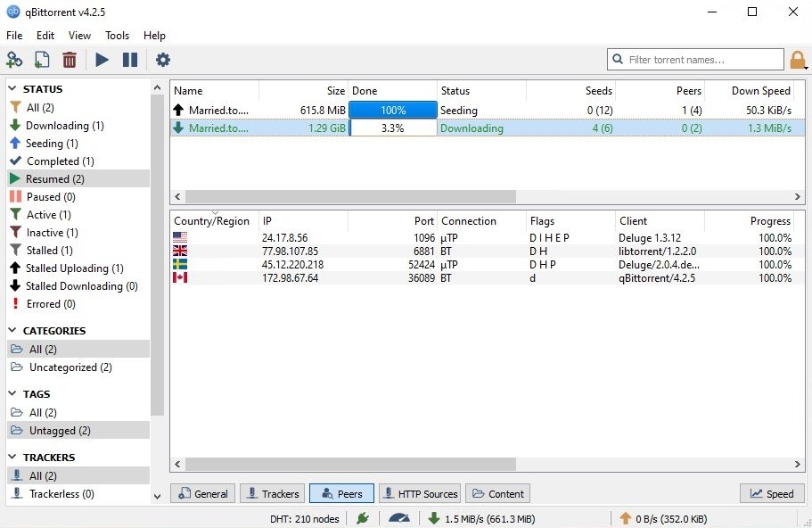Click the red Delete torrent trash icon
This screenshot has height=528, width=812.
(70, 60)
